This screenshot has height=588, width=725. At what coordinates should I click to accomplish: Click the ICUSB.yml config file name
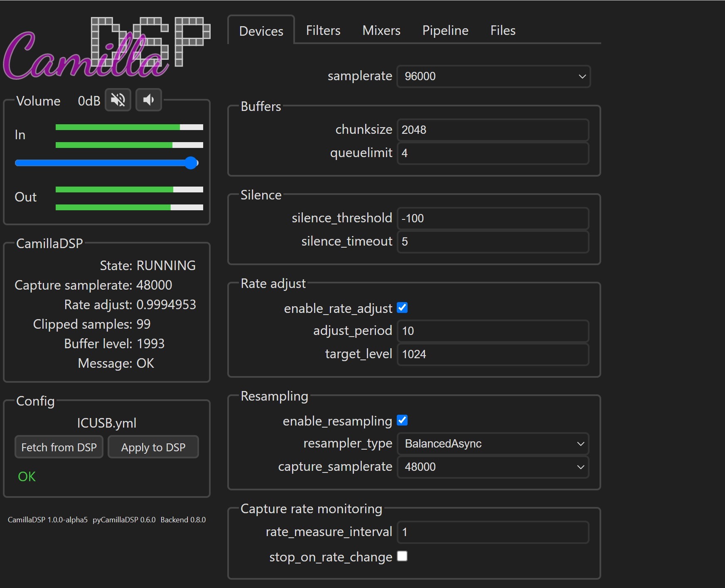(x=107, y=423)
